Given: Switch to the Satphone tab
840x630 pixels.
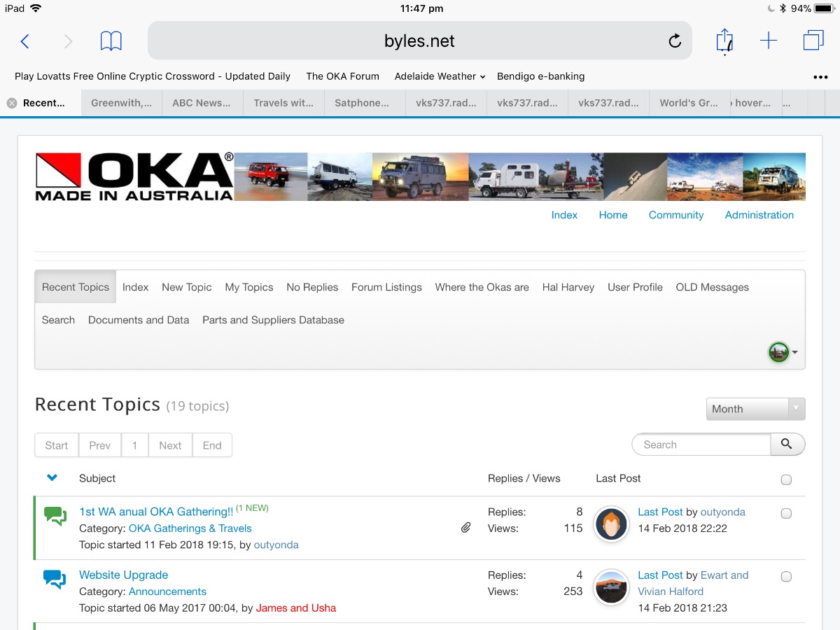Looking at the screenshot, I should pos(365,103).
